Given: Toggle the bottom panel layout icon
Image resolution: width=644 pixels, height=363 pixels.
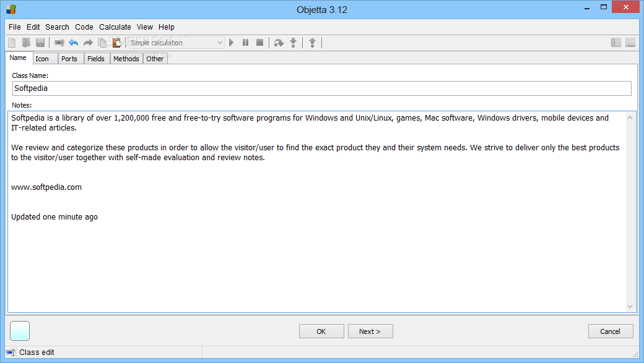Looking at the screenshot, I should [x=630, y=43].
